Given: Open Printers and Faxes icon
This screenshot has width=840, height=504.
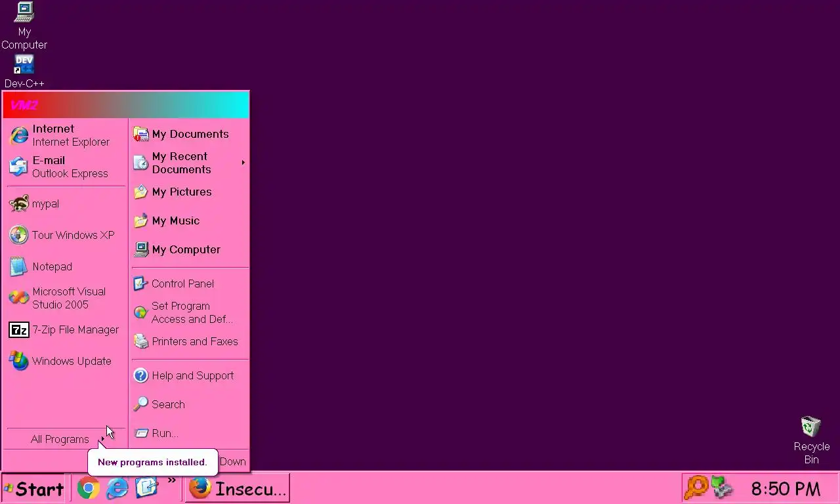Looking at the screenshot, I should (141, 341).
